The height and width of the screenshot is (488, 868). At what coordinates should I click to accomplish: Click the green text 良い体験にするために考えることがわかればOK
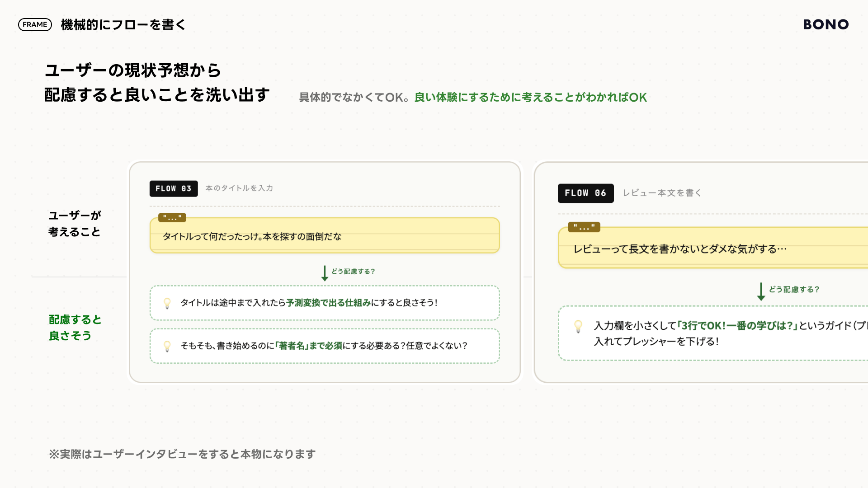coord(531,97)
